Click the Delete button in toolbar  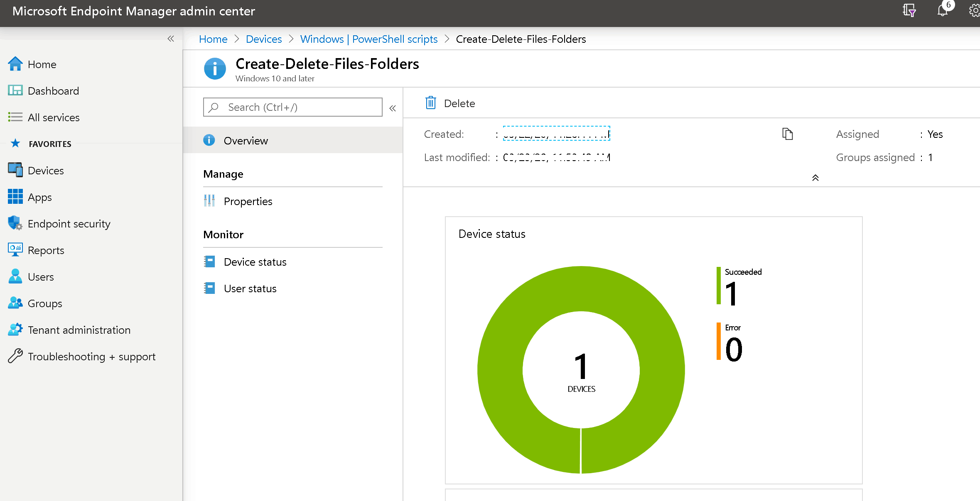(x=450, y=103)
